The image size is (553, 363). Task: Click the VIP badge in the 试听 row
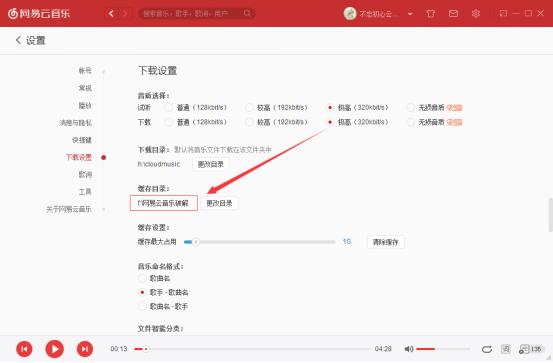click(455, 108)
